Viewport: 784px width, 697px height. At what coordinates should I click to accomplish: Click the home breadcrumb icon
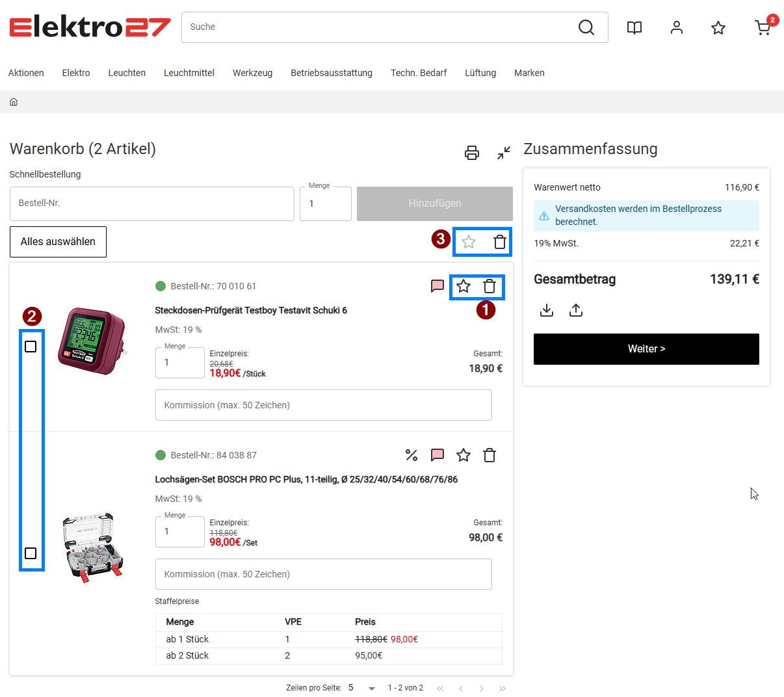14,102
